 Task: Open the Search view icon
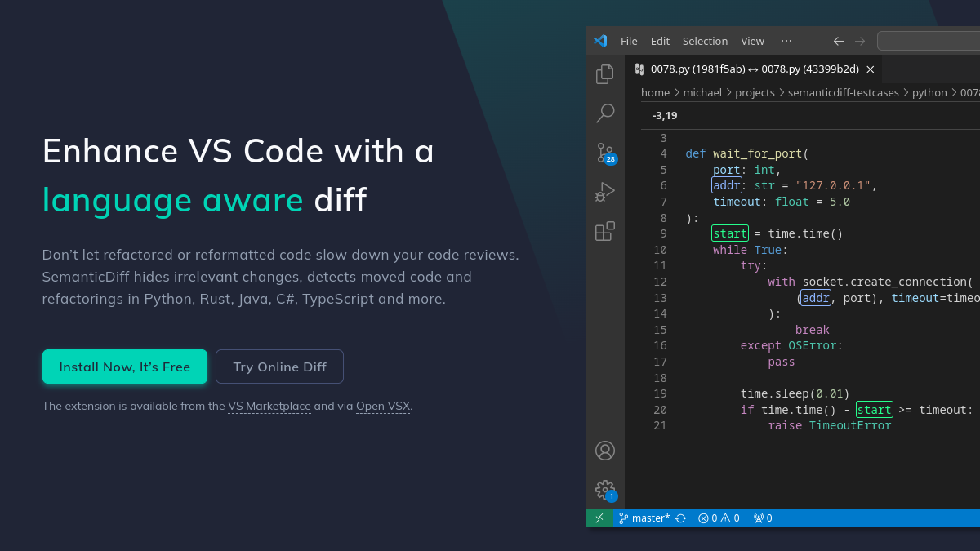(605, 113)
